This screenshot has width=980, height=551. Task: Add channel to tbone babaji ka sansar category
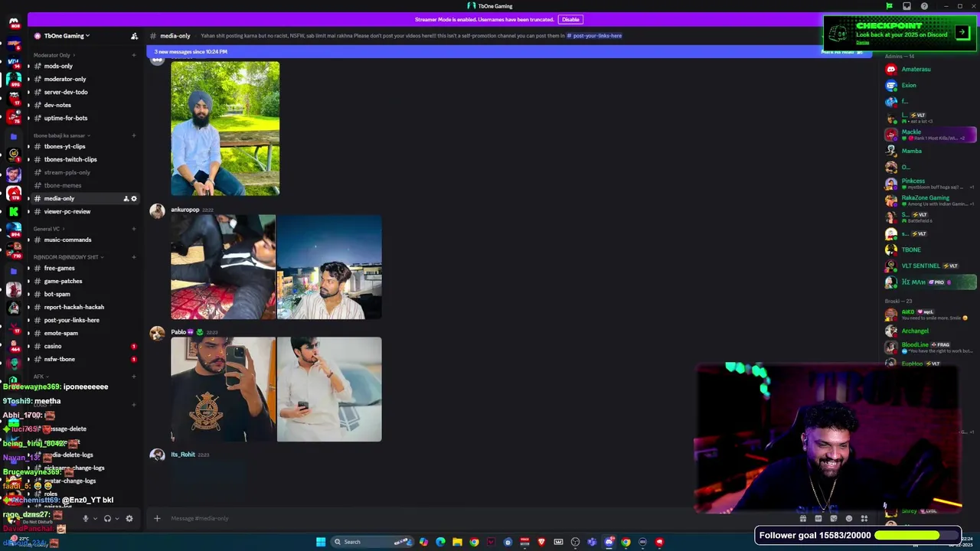click(x=134, y=135)
